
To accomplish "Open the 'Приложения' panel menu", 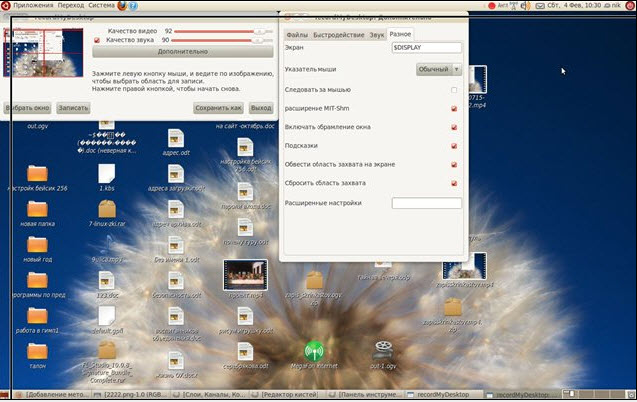I will click(32, 6).
